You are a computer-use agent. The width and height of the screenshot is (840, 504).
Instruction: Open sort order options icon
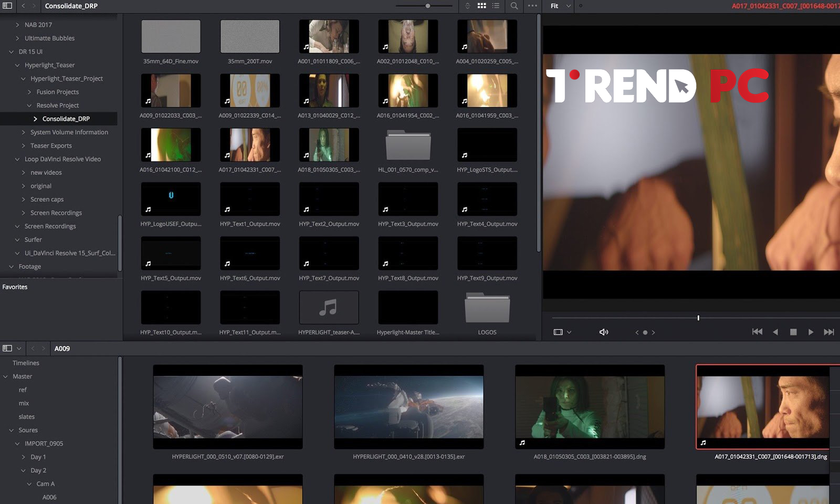click(x=467, y=6)
